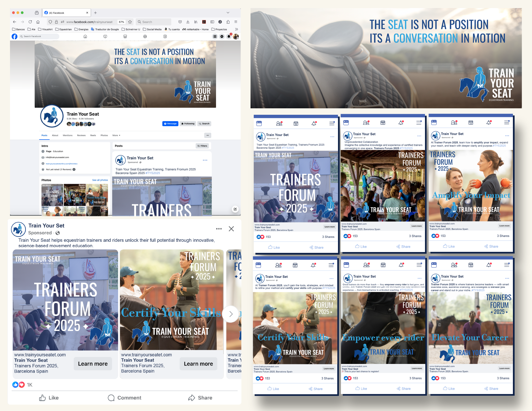Advance carousel with the next arrow
The image size is (532, 411).
[231, 314]
